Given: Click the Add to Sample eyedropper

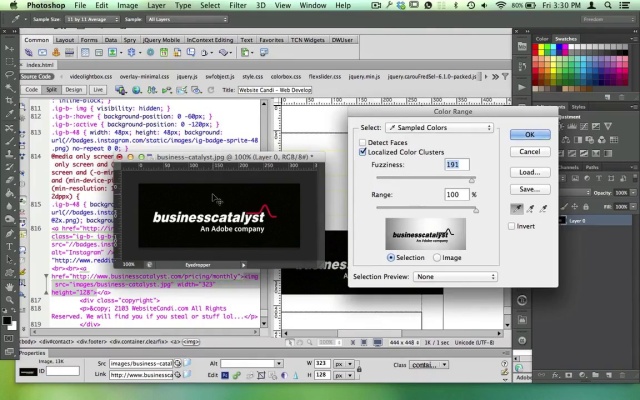Looking at the screenshot, I should (530, 209).
